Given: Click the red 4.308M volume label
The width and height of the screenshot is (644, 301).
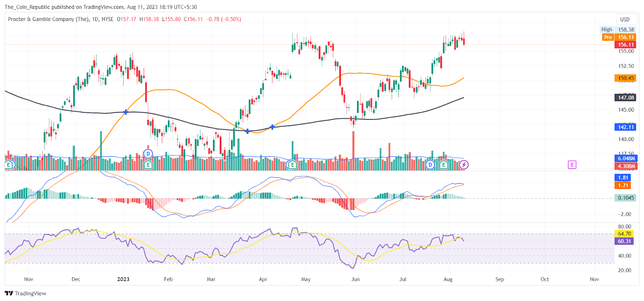Looking at the screenshot, I should [x=626, y=166].
